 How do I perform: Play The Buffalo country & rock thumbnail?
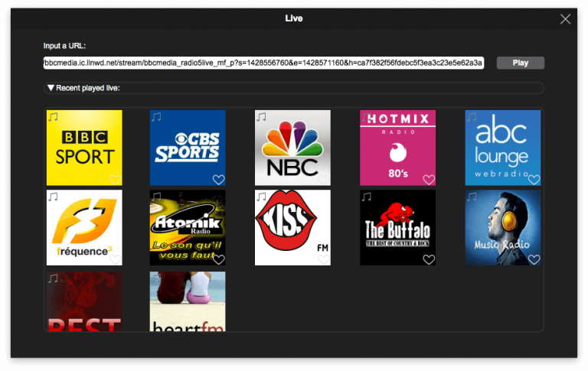(x=397, y=227)
